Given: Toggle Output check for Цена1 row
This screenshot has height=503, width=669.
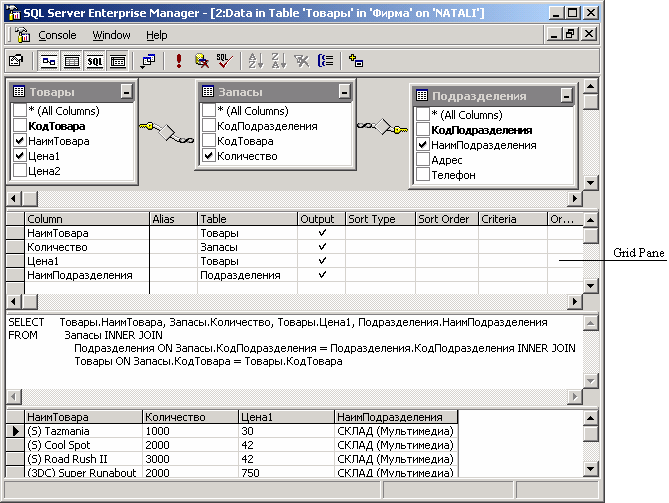Looking at the screenshot, I should click(322, 261).
